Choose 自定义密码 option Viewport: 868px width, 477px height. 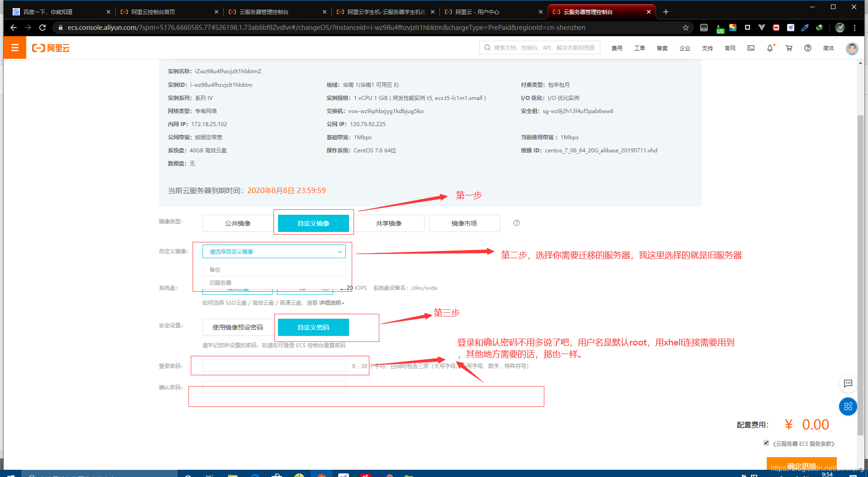[x=313, y=327]
